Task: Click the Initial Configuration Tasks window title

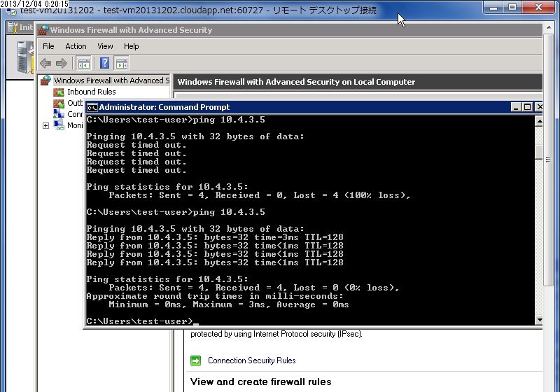Action: click(26, 27)
